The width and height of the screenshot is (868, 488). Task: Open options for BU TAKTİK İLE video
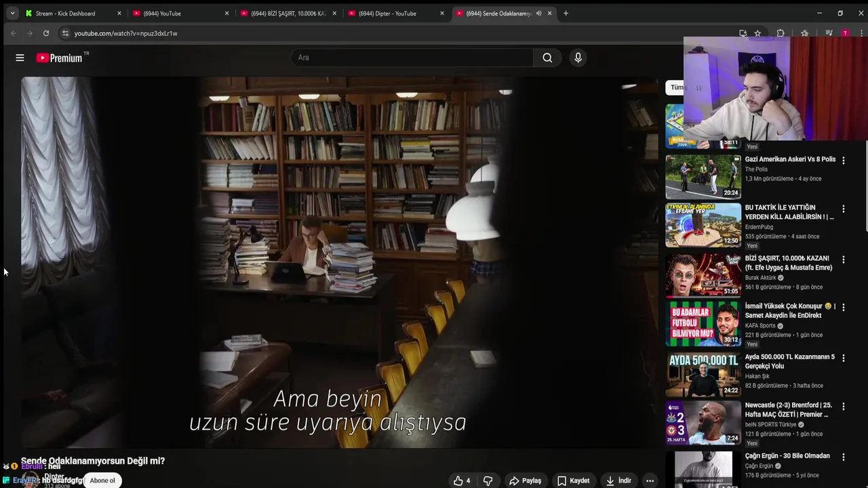[844, 209]
